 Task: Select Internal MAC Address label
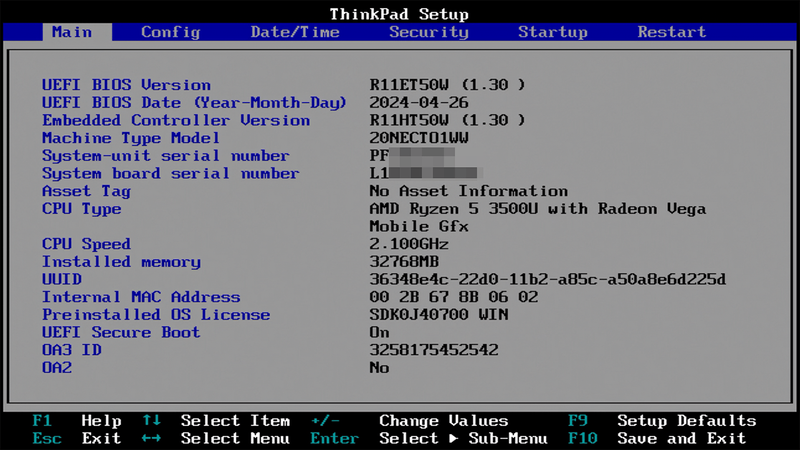pyautogui.click(x=141, y=297)
